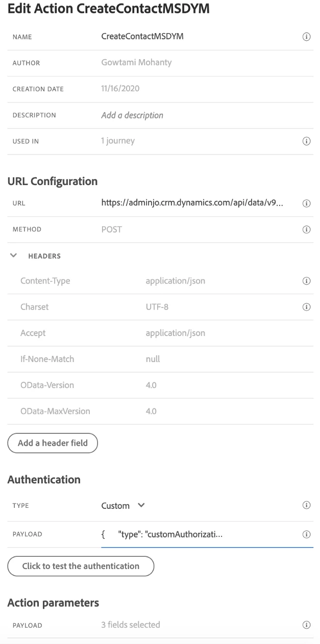Click the URL value field
Image resolution: width=320 pixels, height=644 pixels.
(192, 203)
